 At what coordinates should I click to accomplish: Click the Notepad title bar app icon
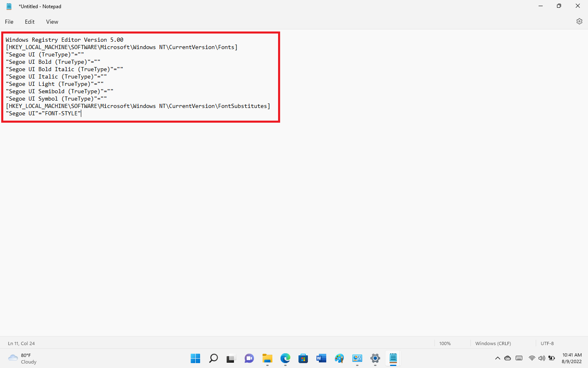click(x=9, y=6)
